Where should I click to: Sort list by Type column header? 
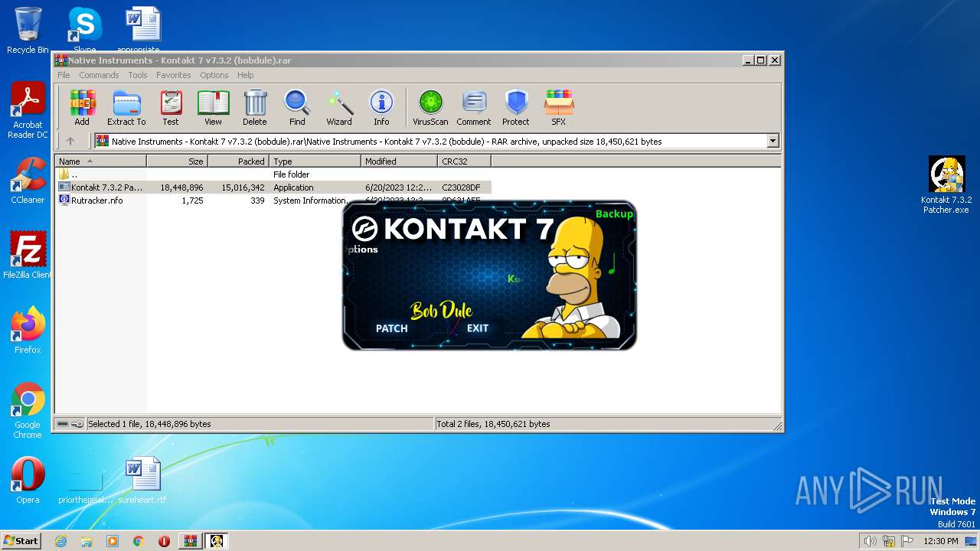pyautogui.click(x=315, y=161)
